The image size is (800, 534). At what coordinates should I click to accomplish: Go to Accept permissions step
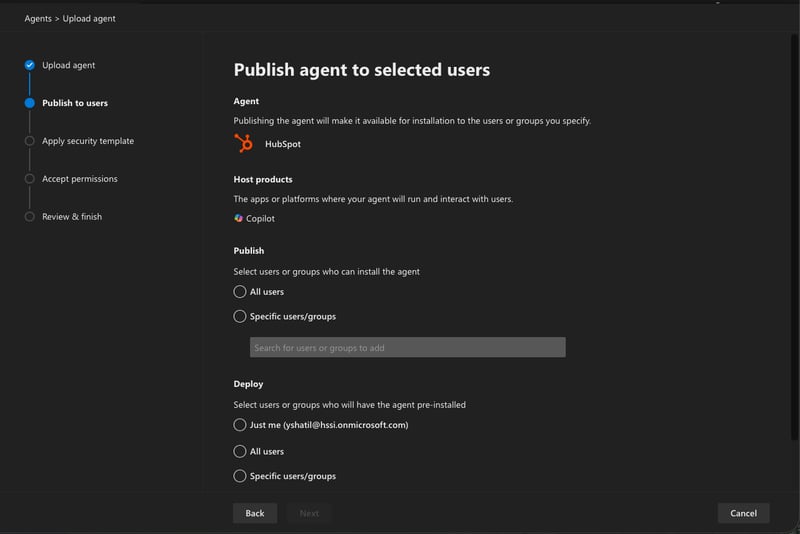[x=80, y=179]
